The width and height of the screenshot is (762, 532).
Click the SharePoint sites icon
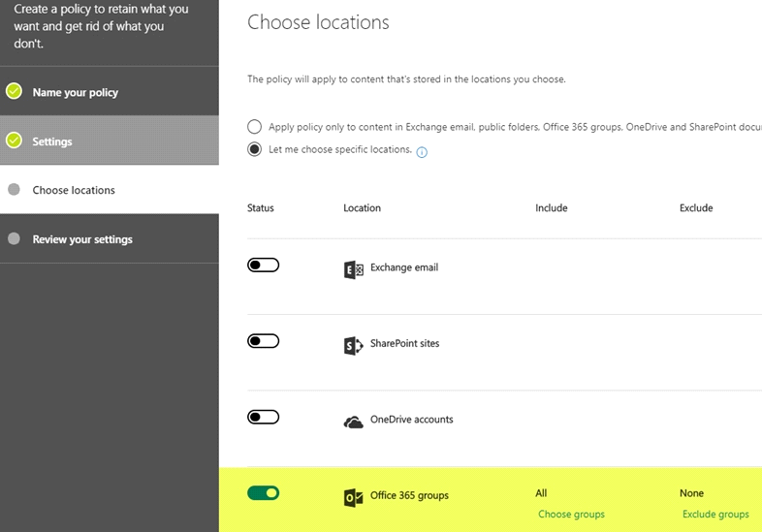point(353,345)
